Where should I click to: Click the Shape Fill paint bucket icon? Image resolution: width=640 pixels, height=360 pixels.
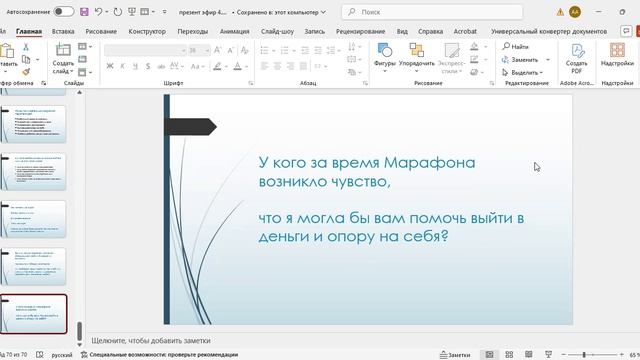[474, 47]
